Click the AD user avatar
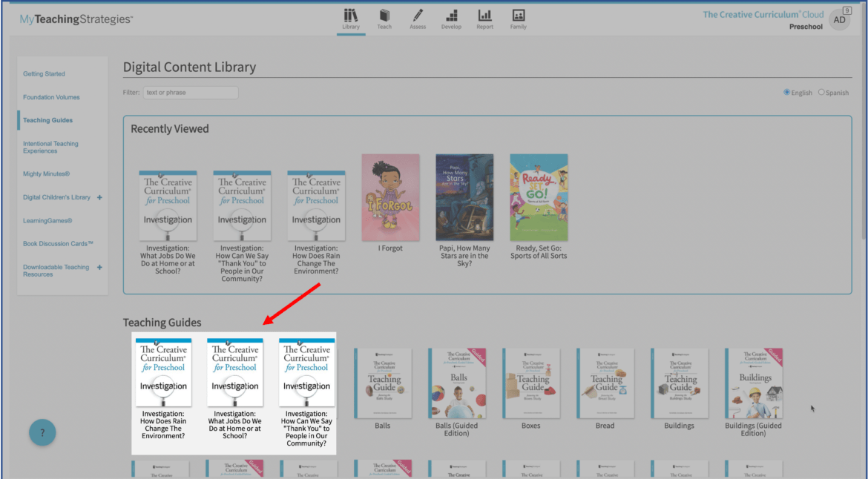This screenshot has height=479, width=868. point(839,20)
